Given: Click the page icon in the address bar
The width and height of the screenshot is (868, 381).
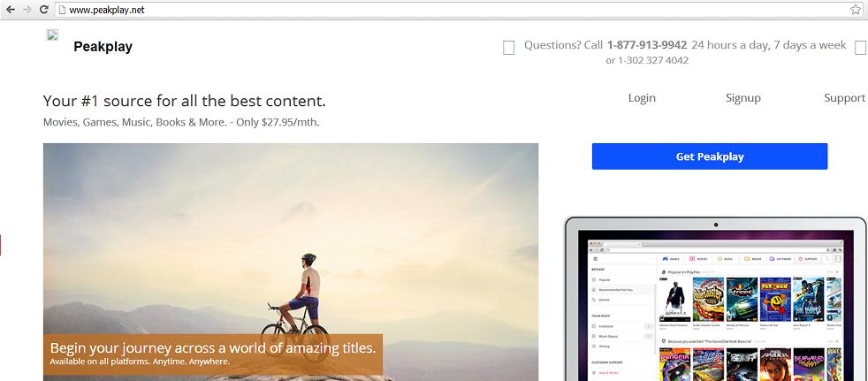Looking at the screenshot, I should [x=62, y=9].
